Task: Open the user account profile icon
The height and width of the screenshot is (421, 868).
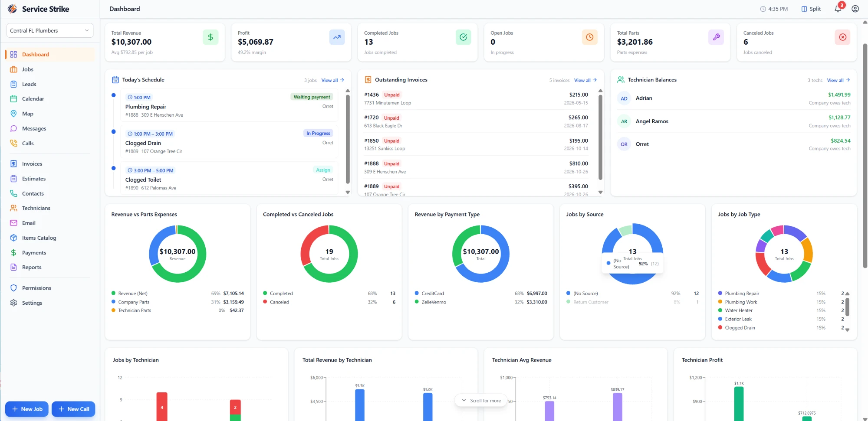Action: point(855,9)
